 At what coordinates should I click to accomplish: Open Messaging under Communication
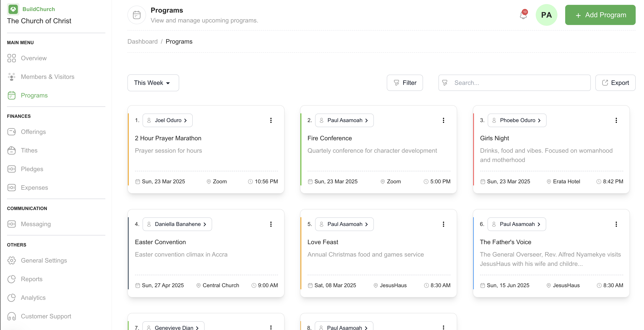36,224
